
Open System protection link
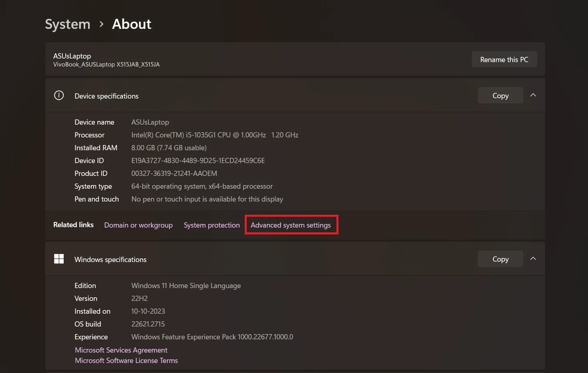coord(211,225)
